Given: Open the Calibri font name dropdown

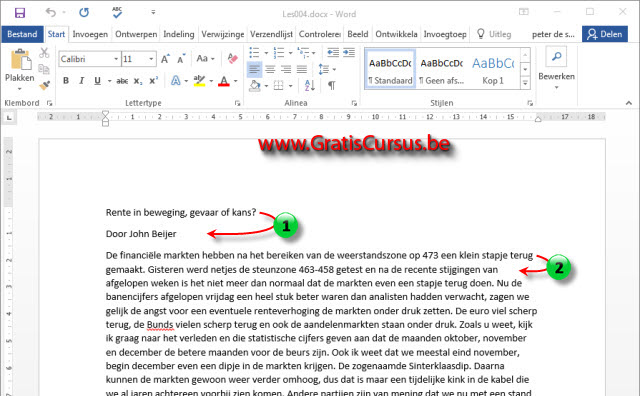Looking at the screenshot, I should pyautogui.click(x=116, y=59).
